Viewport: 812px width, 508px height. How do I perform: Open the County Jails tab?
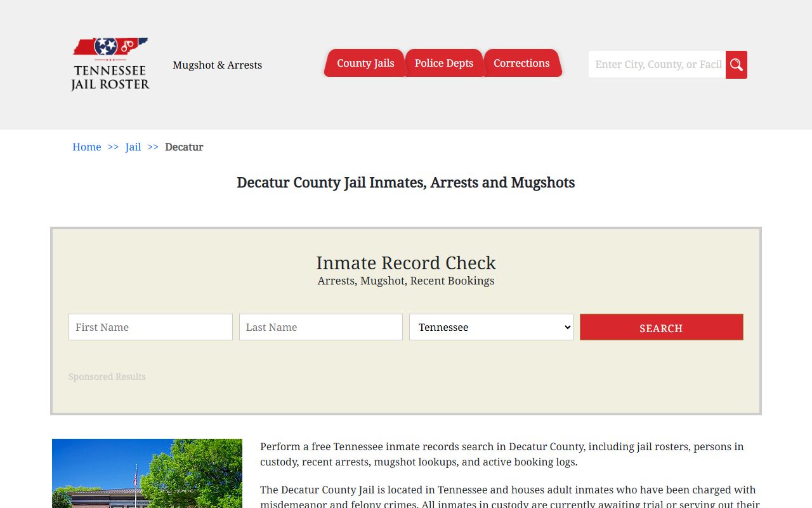(365, 63)
